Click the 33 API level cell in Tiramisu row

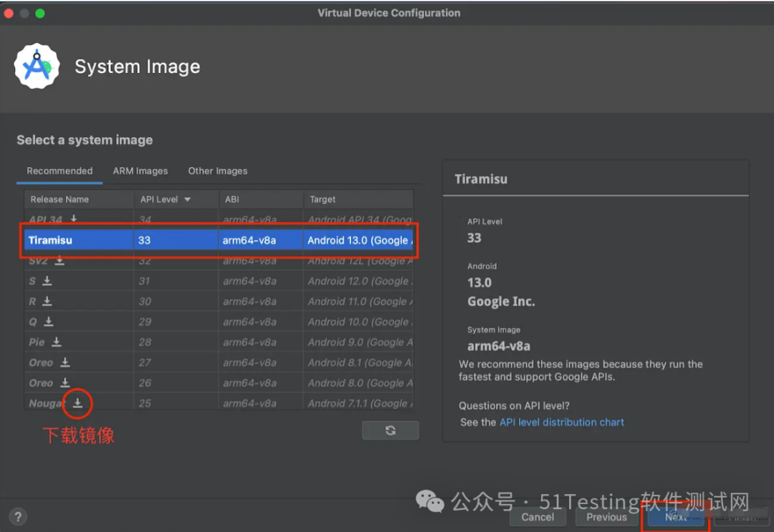[176, 240]
